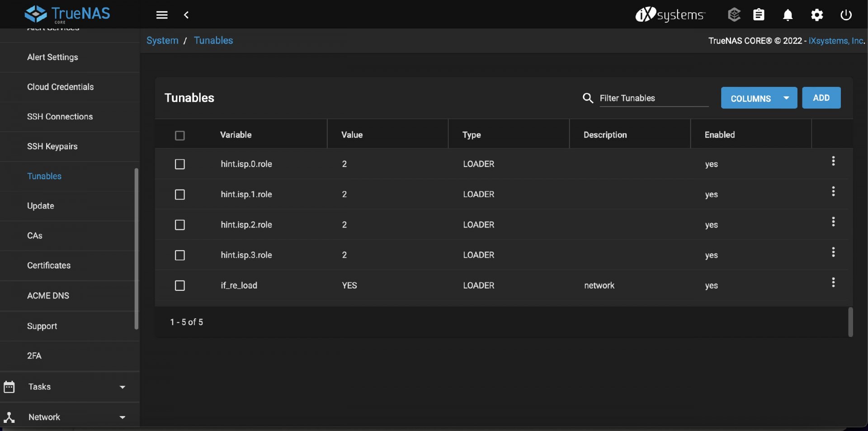The width and height of the screenshot is (868, 431).
Task: Check the hint.isp.2.role row checkbox
Action: [x=180, y=225]
